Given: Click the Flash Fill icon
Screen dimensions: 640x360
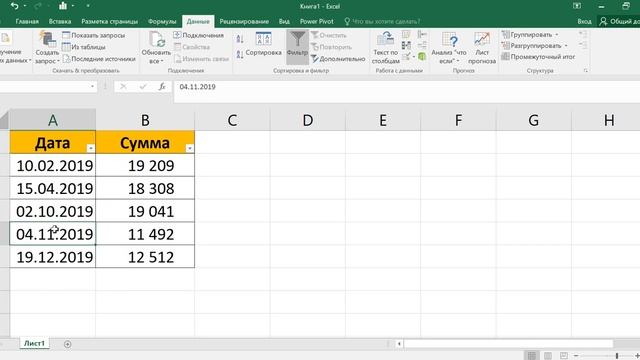Looking at the screenshot, I should [406, 34].
